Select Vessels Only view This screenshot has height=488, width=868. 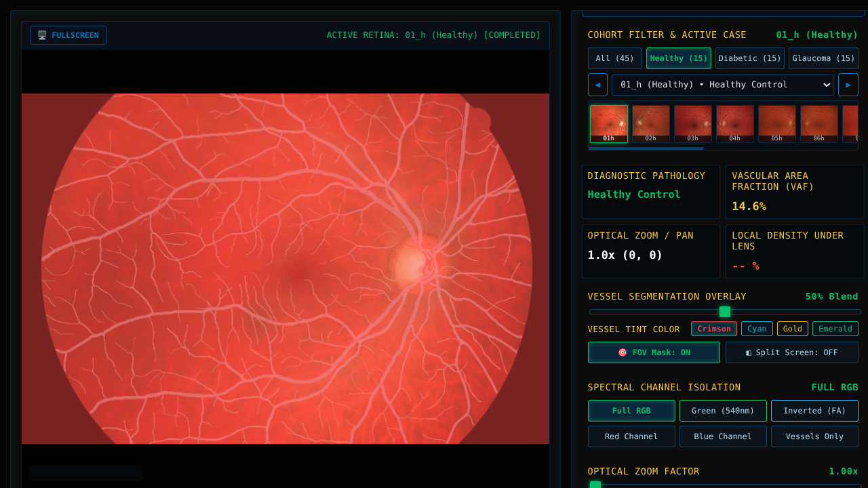click(x=814, y=436)
